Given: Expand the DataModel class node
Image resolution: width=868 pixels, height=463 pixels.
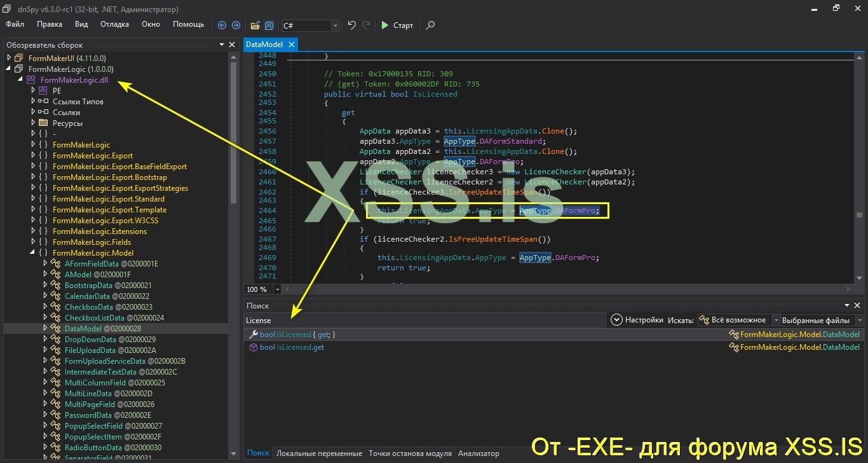Looking at the screenshot, I should [x=45, y=328].
